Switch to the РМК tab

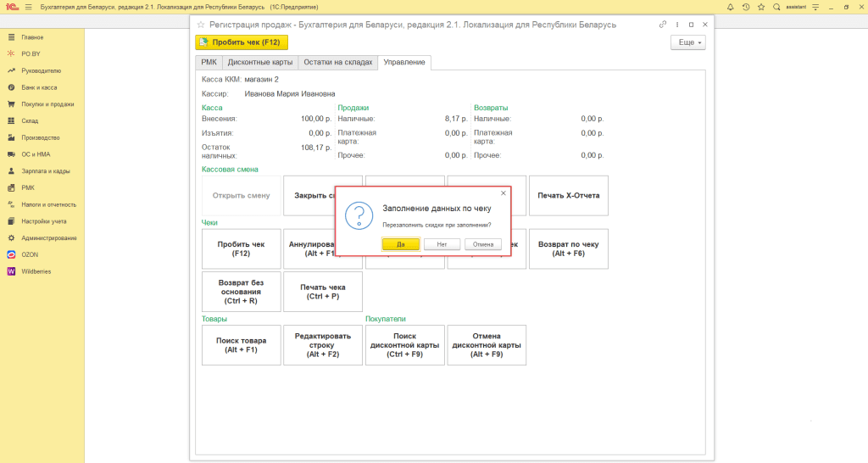(x=209, y=63)
